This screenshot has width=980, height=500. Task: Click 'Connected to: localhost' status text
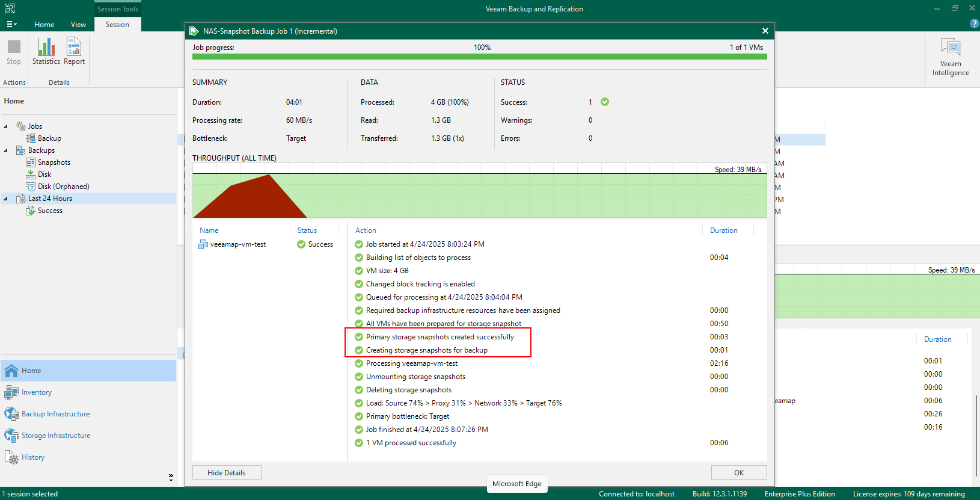click(x=637, y=494)
